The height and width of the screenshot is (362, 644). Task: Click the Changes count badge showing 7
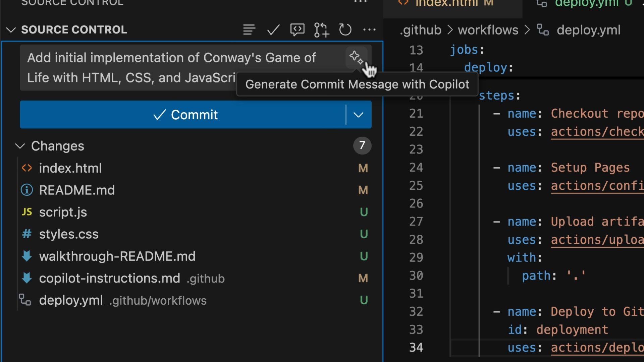point(362,145)
